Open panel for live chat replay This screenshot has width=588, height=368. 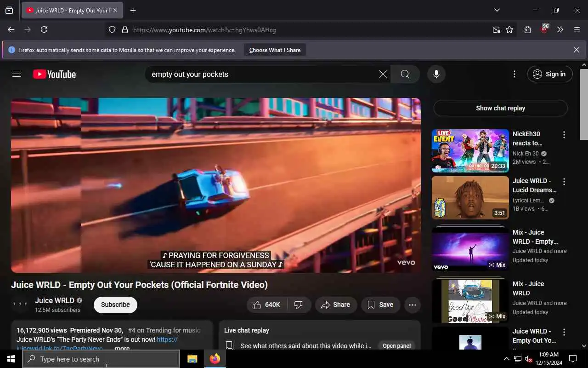click(x=396, y=345)
